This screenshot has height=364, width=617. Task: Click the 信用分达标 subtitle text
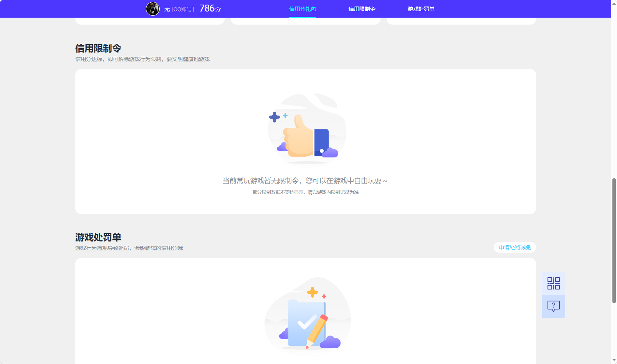coord(142,59)
